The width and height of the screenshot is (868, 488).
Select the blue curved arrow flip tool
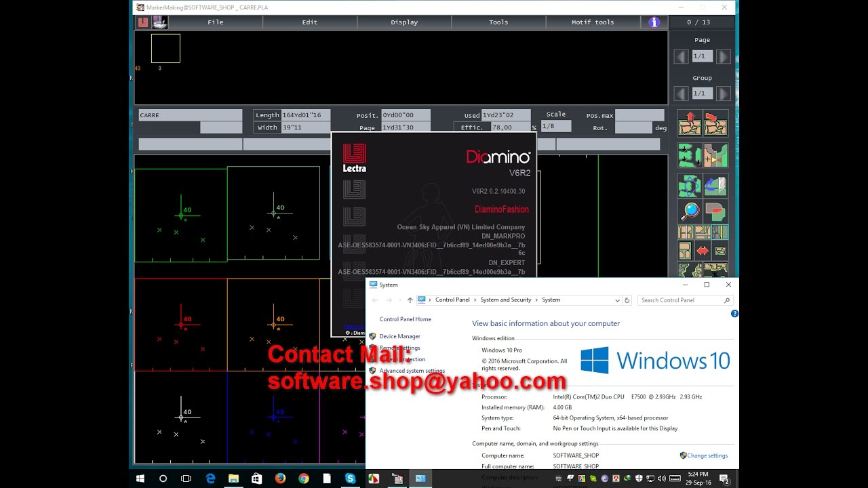[x=716, y=186]
